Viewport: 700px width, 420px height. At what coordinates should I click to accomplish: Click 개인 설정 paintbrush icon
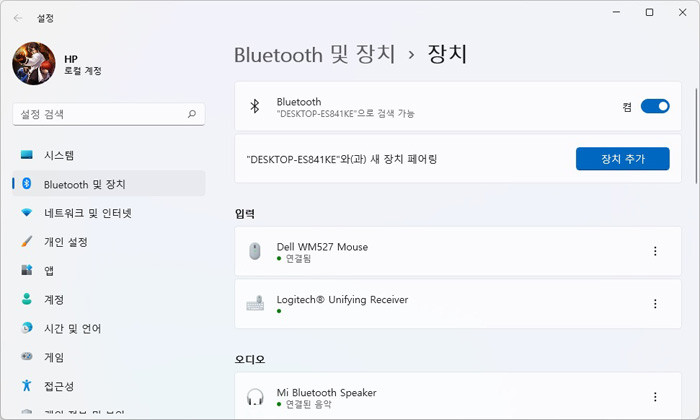[27, 241]
